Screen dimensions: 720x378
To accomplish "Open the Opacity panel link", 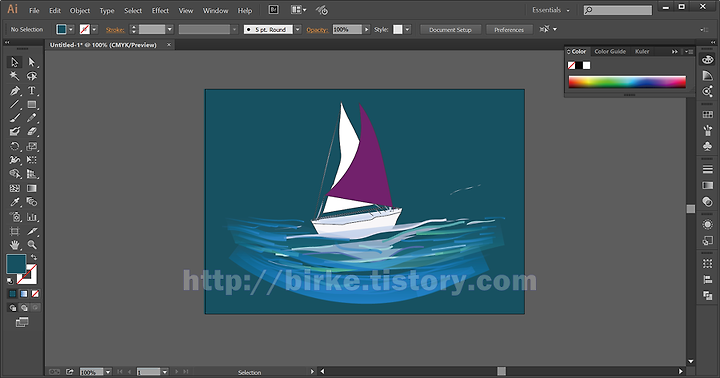I will click(317, 30).
